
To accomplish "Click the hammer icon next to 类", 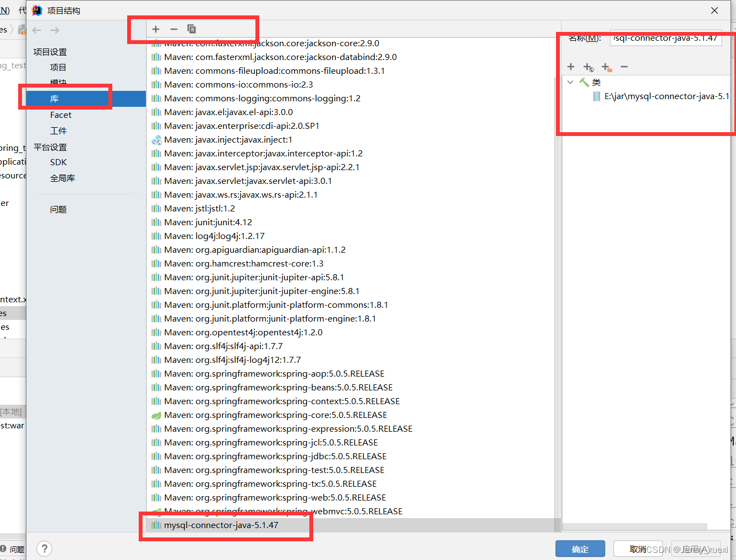I will click(584, 82).
